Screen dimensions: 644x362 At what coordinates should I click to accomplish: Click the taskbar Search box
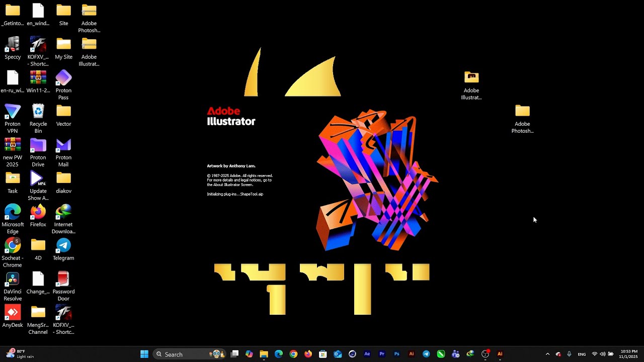pos(189,354)
